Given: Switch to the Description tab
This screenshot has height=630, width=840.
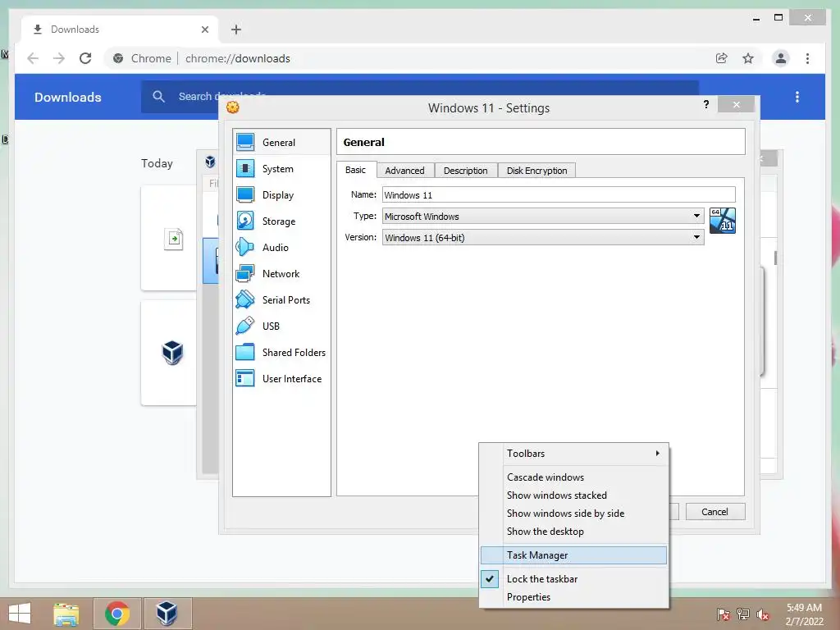Looking at the screenshot, I should 466,171.
